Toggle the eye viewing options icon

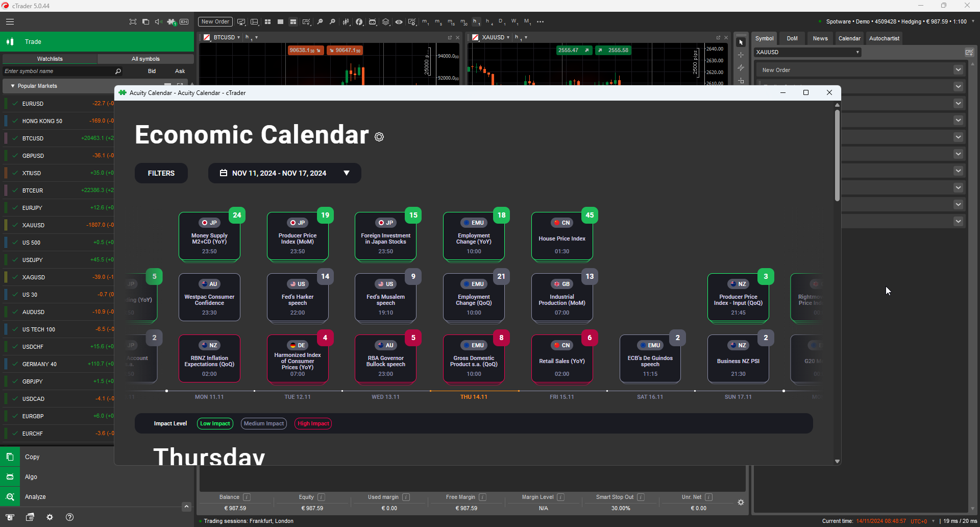[399, 21]
